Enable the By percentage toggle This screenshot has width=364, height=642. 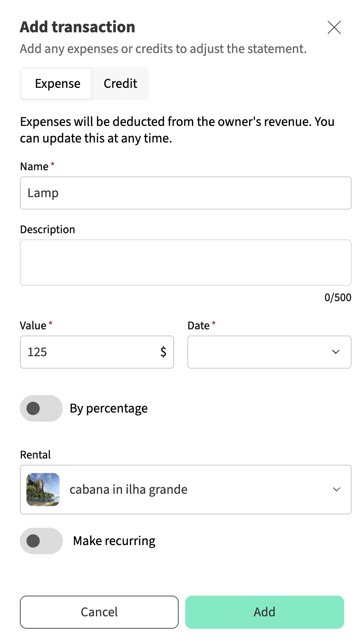click(41, 408)
